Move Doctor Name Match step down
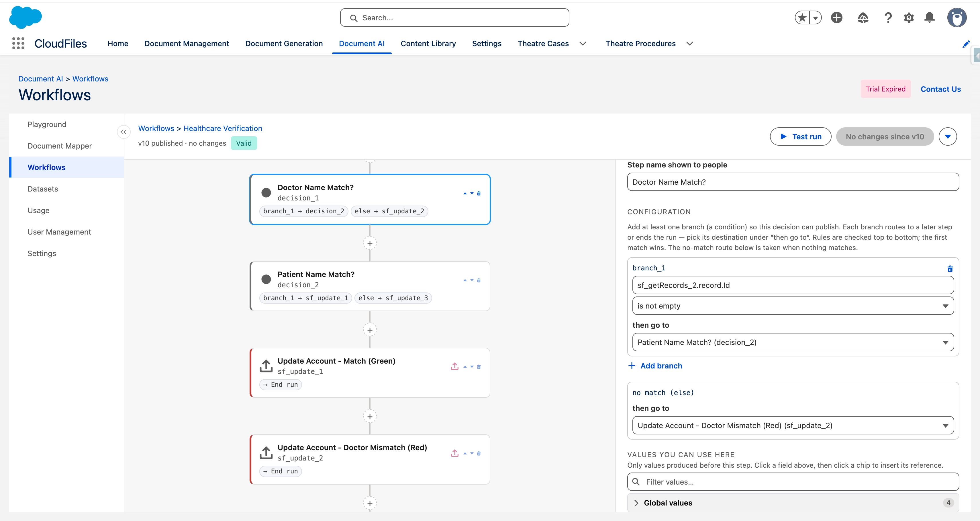This screenshot has height=521, width=980. coord(472,193)
